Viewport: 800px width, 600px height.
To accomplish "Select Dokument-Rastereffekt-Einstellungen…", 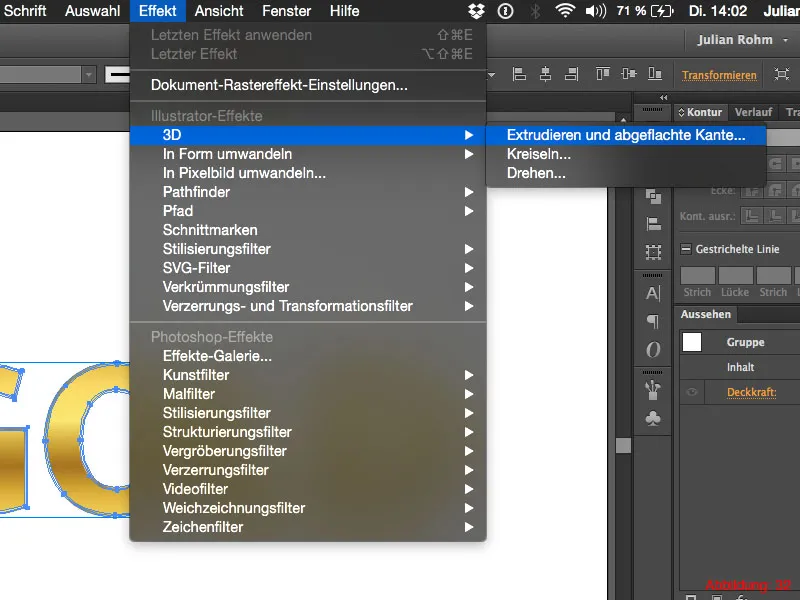I will (308, 85).
